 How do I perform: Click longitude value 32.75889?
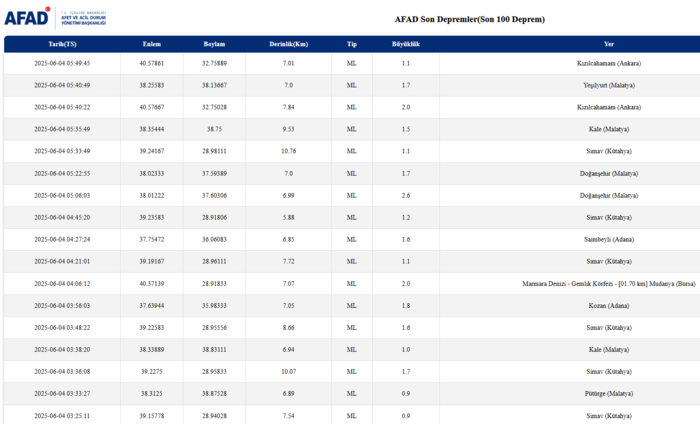point(214,63)
